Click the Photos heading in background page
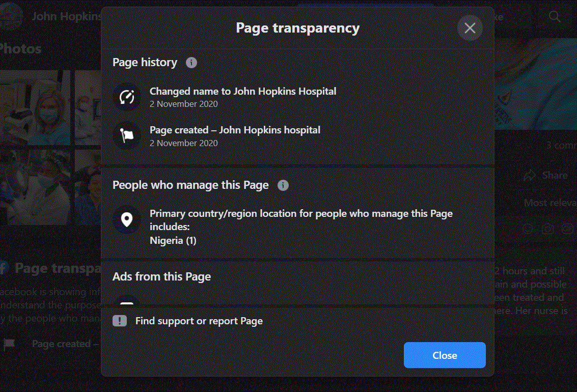 click(x=20, y=49)
